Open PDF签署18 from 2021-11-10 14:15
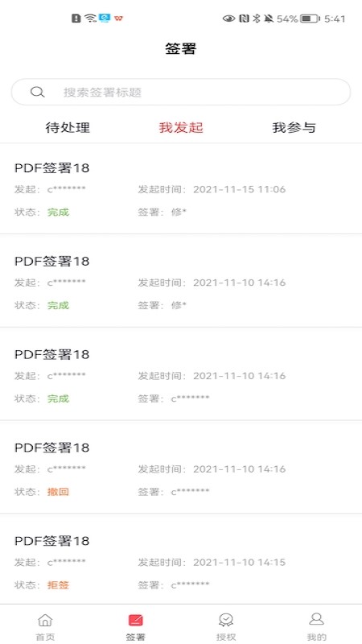The height and width of the screenshot is (644, 362). [x=181, y=560]
